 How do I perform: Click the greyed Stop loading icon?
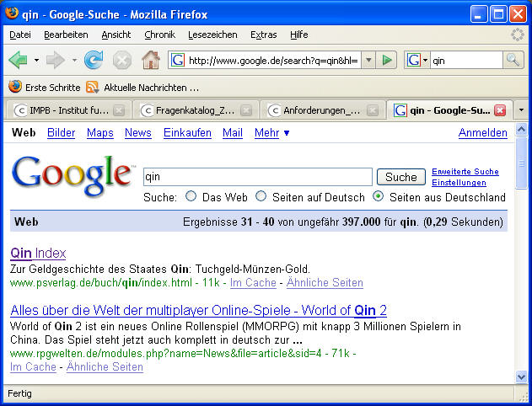(x=122, y=61)
